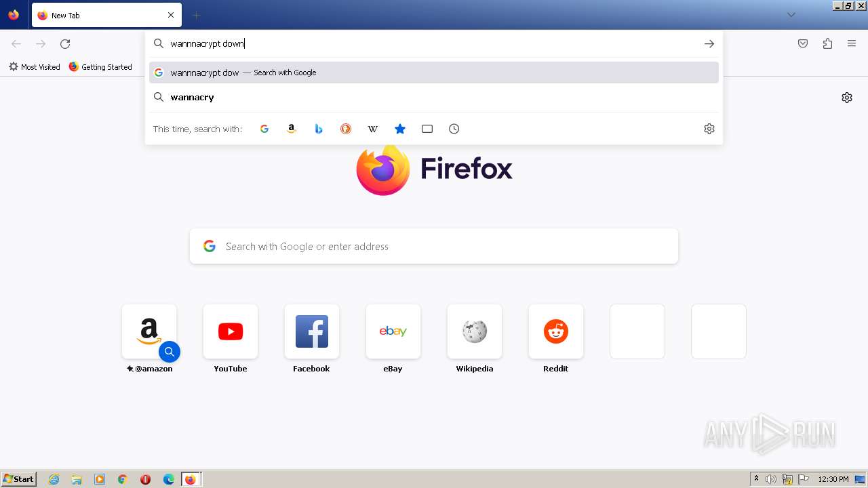Click the Firefox taskbar button

191,479
